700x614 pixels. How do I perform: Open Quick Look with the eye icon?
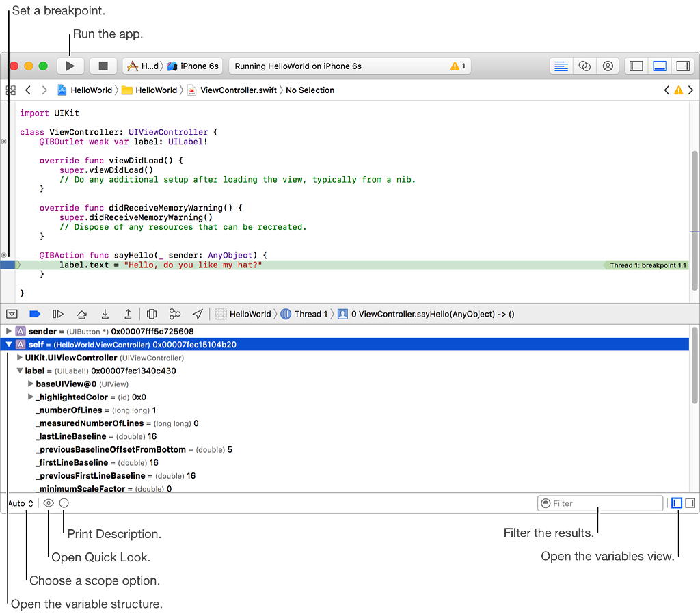[49, 503]
